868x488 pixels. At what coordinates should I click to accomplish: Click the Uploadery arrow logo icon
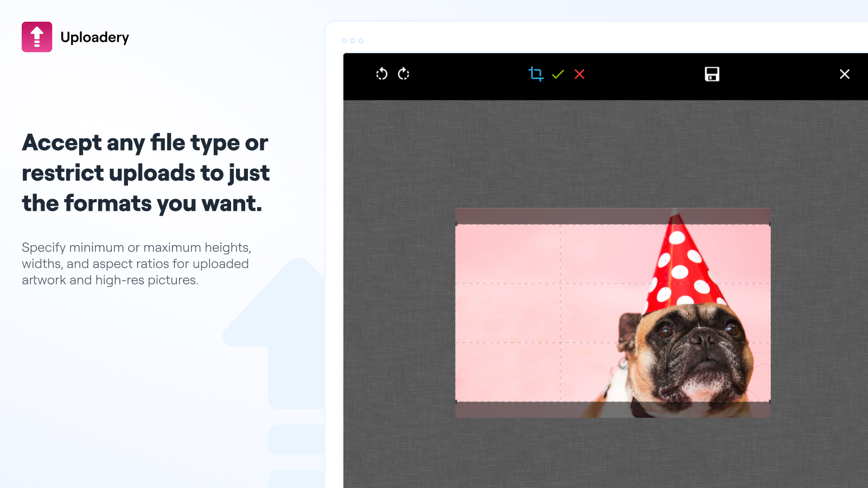coord(36,36)
